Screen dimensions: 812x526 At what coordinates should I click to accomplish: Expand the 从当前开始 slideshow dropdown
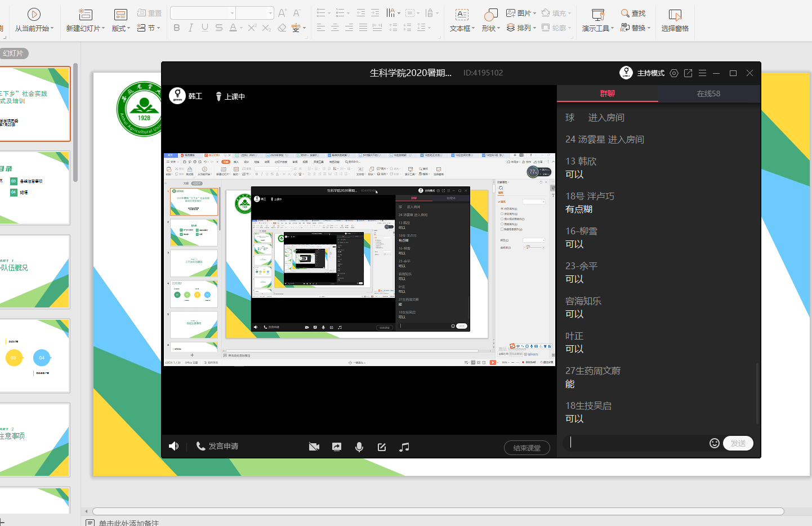[52, 29]
